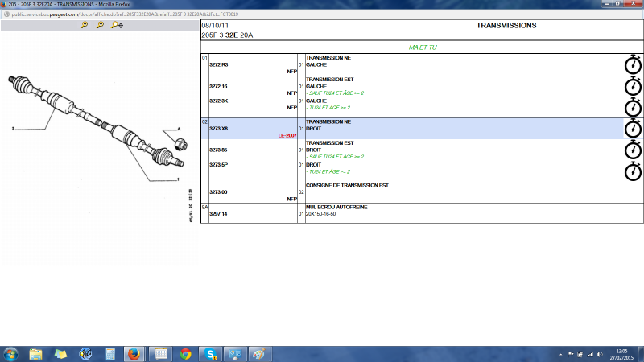Open Action Center flag icon
This screenshot has height=362, width=644.
(x=571, y=354)
